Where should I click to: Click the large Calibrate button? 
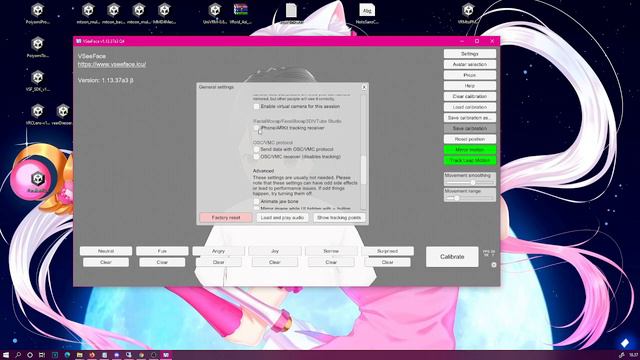[x=452, y=257]
